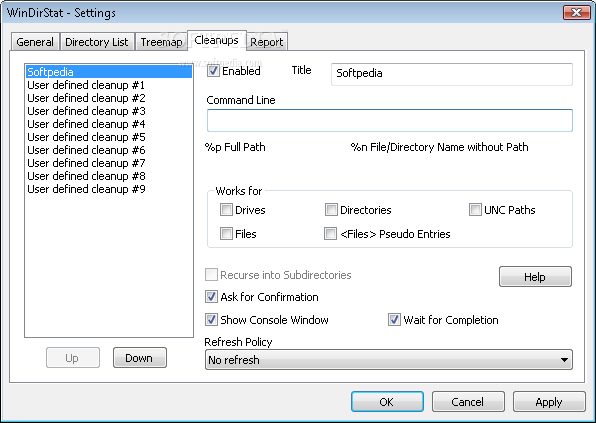596x423 pixels.
Task: Go to the Treemap tab
Action: pyautogui.click(x=161, y=42)
